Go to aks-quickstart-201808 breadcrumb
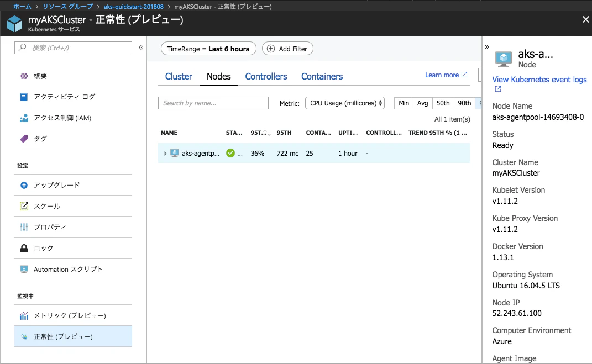The height and width of the screenshot is (364, 592). pos(134,7)
